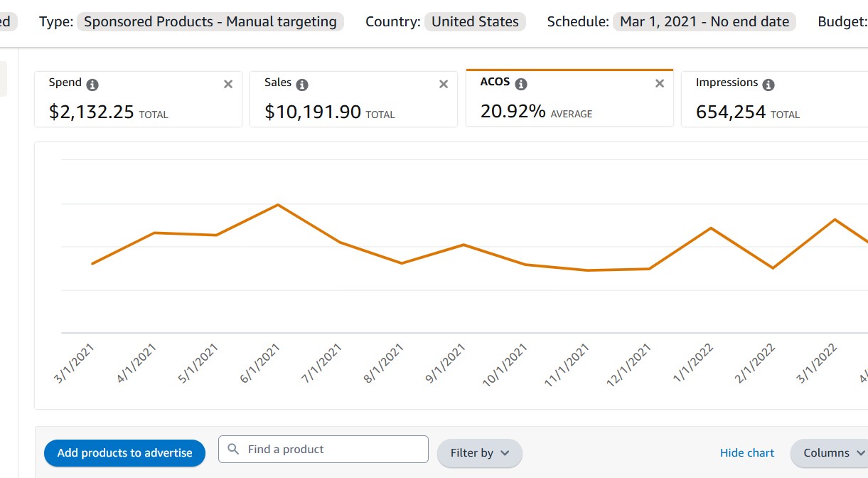Click the Sponsored Products type badge

(x=210, y=21)
